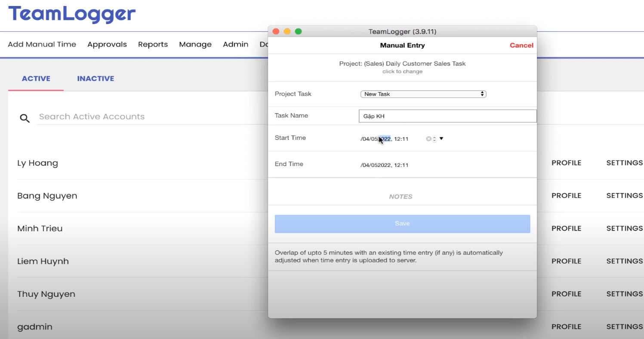Open PROFILE for Ly Hoang

click(566, 163)
